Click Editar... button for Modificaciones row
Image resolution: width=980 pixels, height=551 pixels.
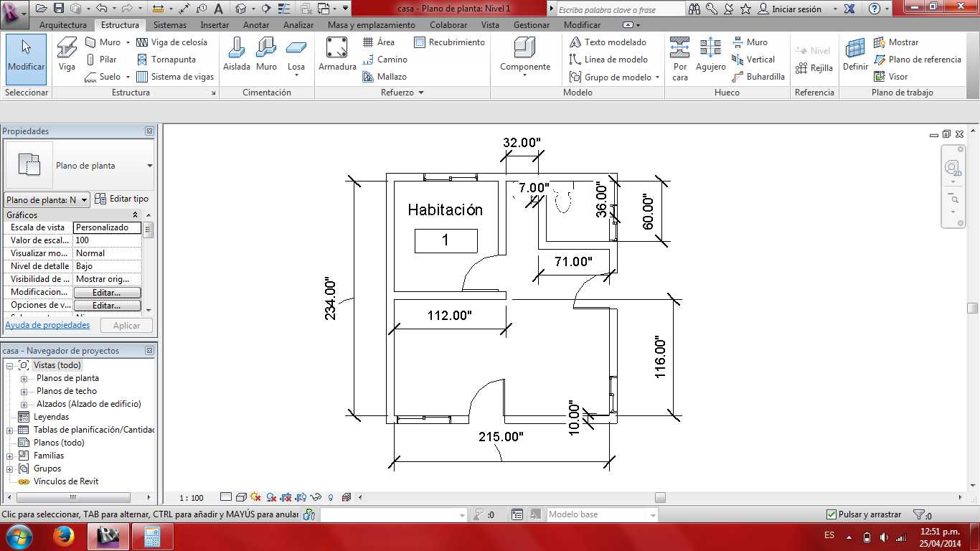pyautogui.click(x=107, y=293)
